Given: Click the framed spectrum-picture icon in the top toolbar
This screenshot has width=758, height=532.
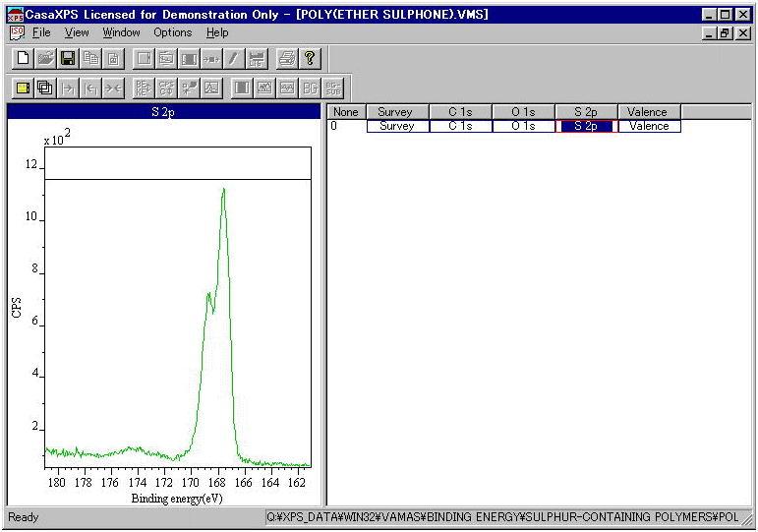Looking at the screenshot, I should coord(166,59).
